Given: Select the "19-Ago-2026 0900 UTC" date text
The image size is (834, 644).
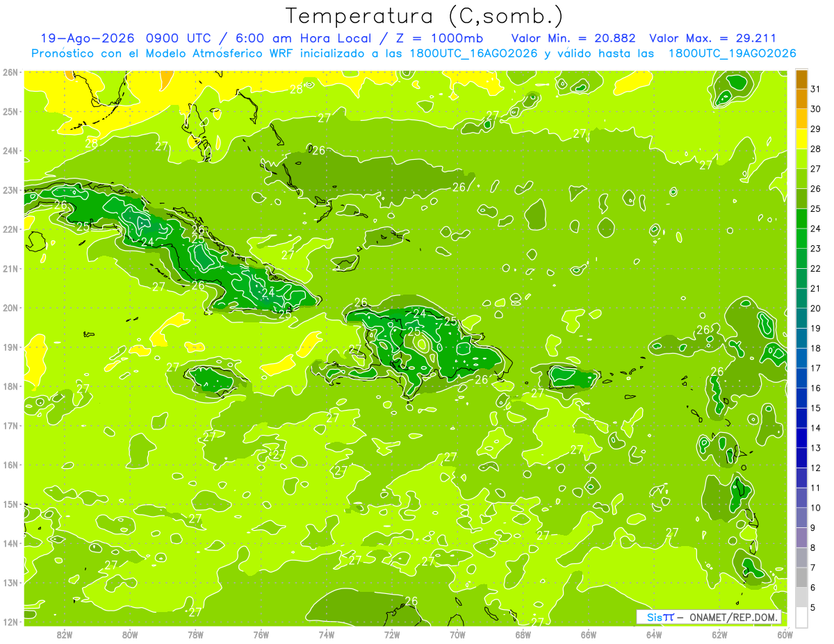Looking at the screenshot, I should pyautogui.click(x=127, y=38).
